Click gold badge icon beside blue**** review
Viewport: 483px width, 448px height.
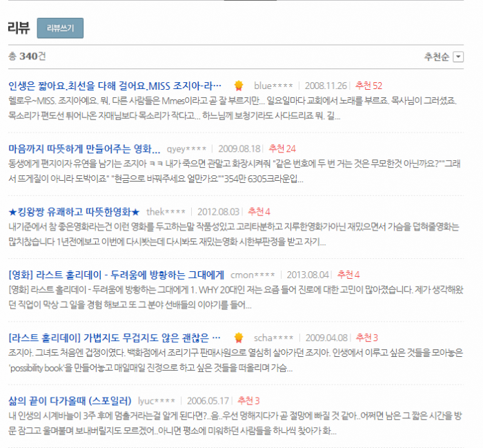239,86
